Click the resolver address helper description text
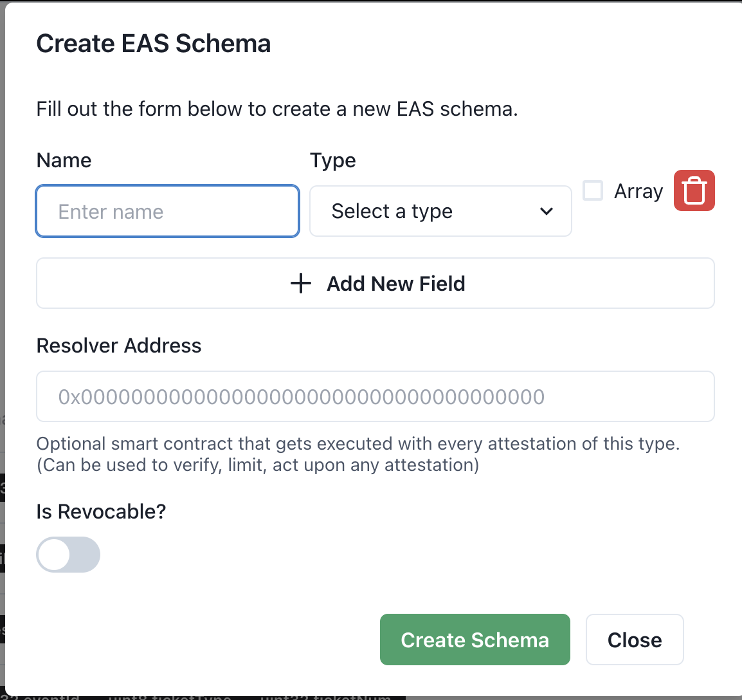 (358, 454)
